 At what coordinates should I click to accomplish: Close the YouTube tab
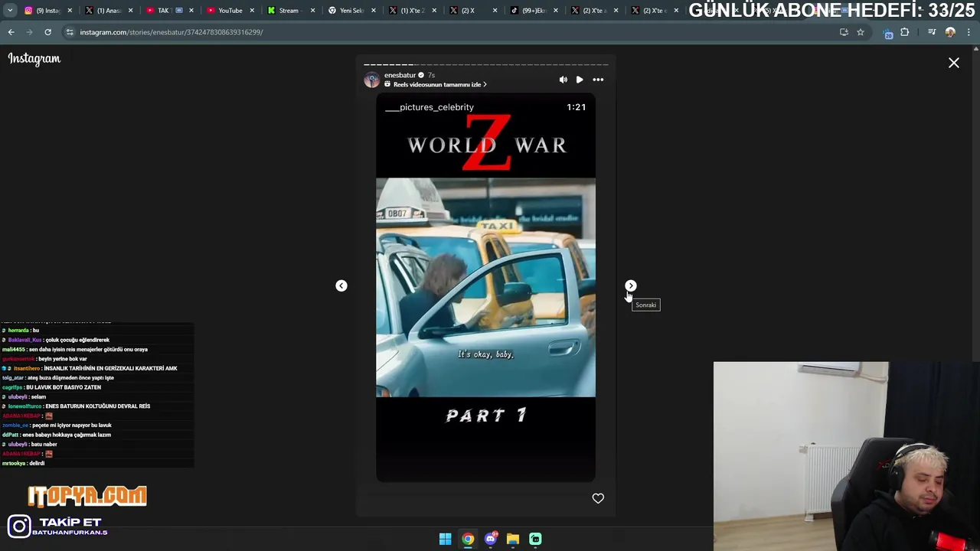[x=252, y=11]
